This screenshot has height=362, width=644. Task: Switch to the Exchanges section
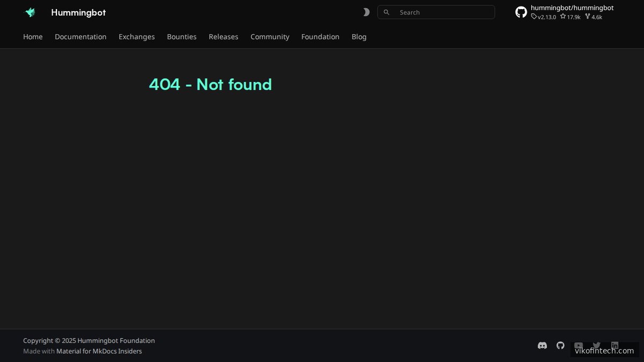click(136, 36)
